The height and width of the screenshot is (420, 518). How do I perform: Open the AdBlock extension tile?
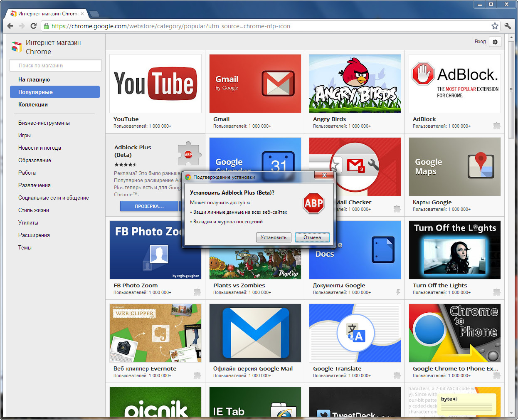(455, 91)
